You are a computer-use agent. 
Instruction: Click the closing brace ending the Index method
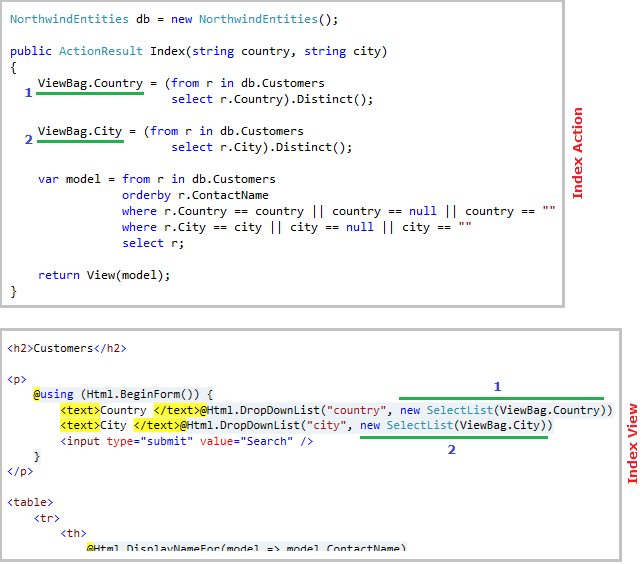(14, 292)
